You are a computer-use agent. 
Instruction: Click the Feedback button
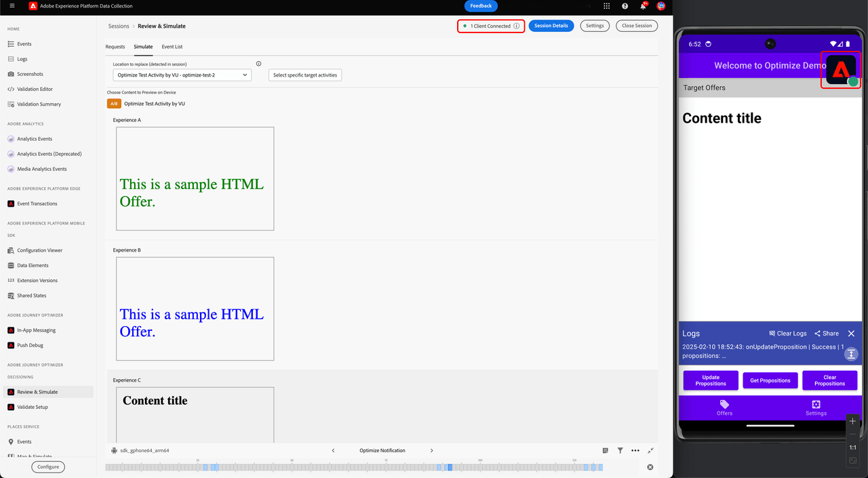click(x=481, y=5)
